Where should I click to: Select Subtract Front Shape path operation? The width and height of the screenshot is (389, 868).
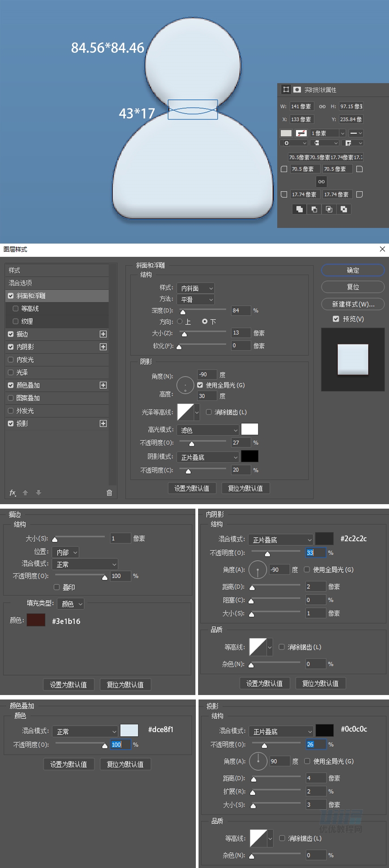coord(314,209)
